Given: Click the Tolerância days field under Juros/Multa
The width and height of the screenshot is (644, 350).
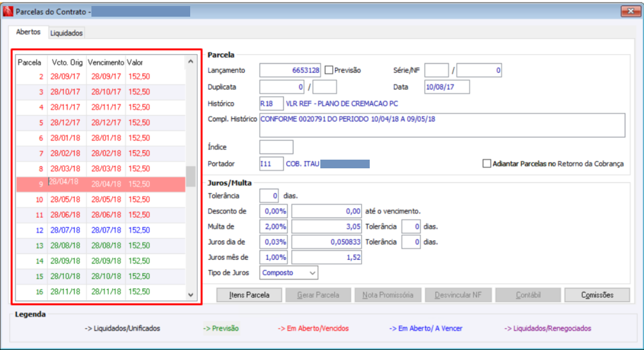Looking at the screenshot, I should tap(269, 196).
